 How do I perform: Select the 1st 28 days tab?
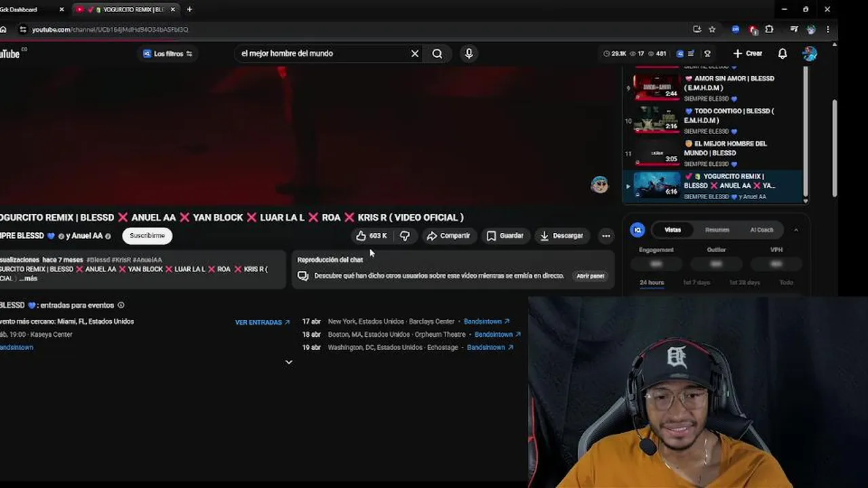point(744,283)
